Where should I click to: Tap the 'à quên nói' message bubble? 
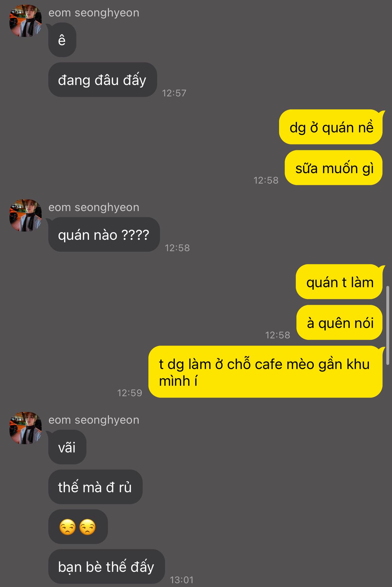point(339,323)
